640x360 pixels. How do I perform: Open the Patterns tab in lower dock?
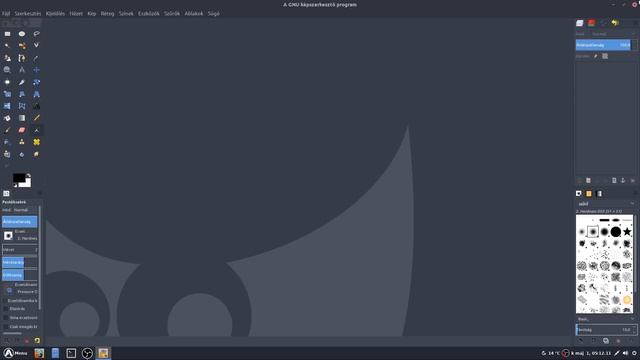tap(589, 193)
